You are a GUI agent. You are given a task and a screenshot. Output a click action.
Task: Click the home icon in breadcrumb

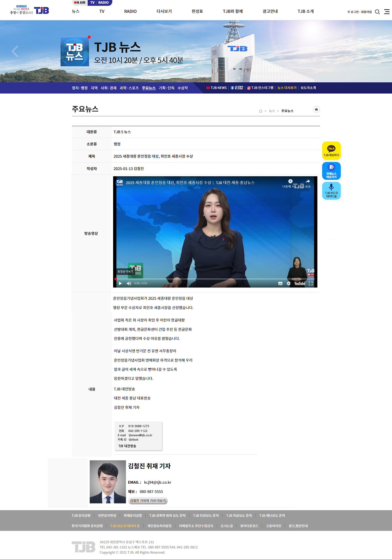click(260, 111)
